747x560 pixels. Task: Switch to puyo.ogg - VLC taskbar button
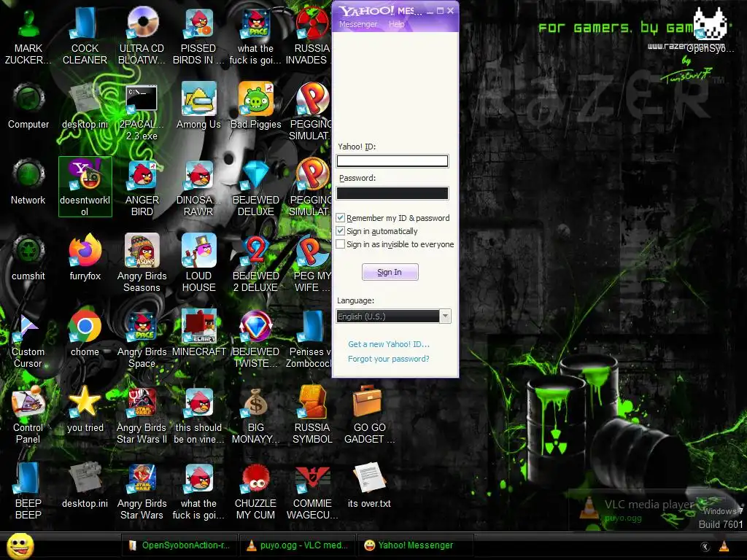(x=298, y=545)
